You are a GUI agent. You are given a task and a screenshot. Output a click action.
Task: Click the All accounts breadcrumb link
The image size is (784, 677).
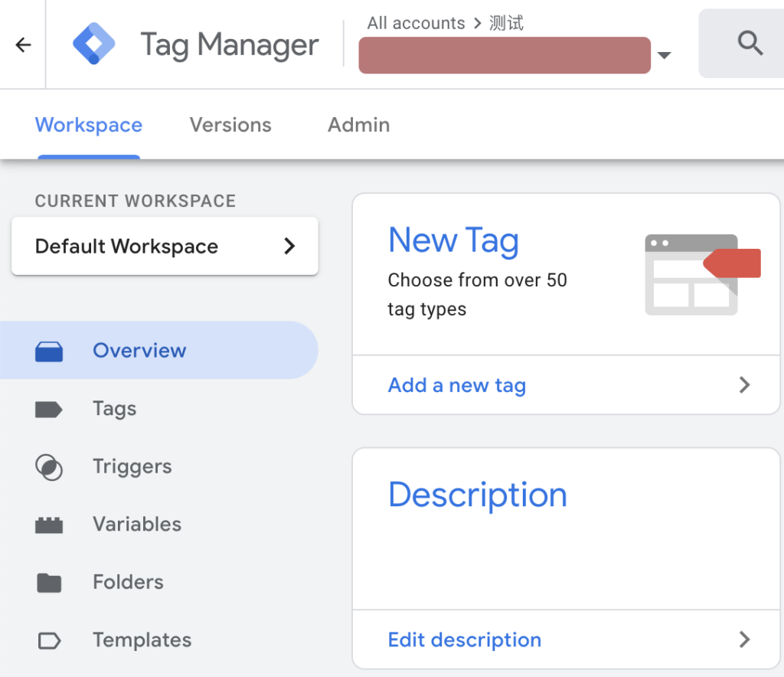click(x=416, y=23)
